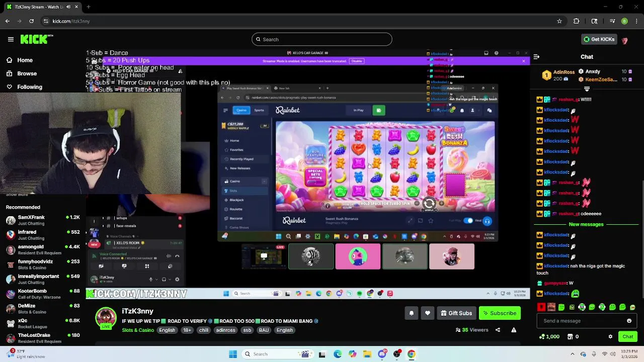644x362 pixels.
Task: Select the adinross stream tag
Action: [x=225, y=330]
